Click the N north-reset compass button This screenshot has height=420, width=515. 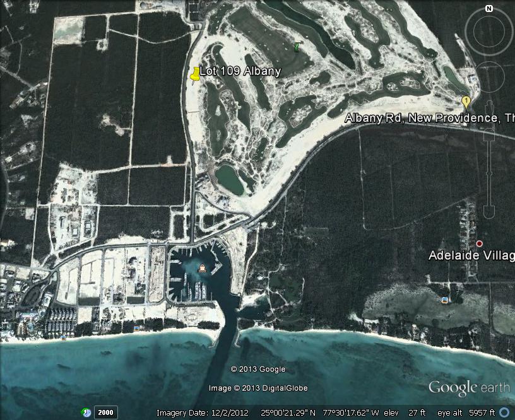489,9
